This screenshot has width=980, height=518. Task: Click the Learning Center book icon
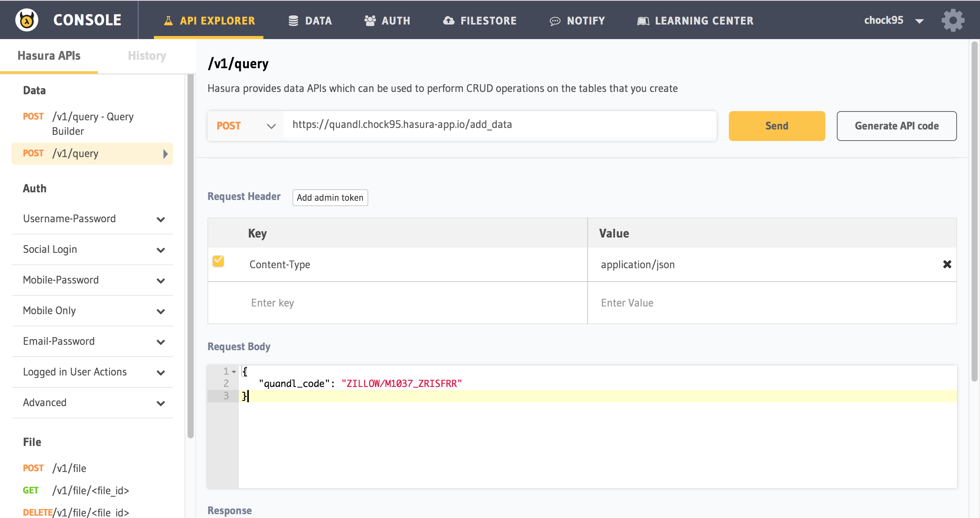pyautogui.click(x=643, y=21)
